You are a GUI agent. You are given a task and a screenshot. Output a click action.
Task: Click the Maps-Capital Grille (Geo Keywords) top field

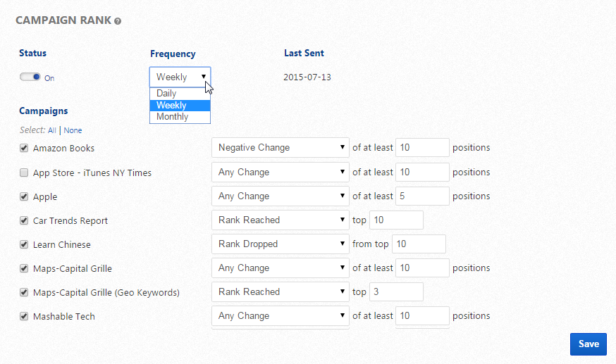click(x=395, y=291)
